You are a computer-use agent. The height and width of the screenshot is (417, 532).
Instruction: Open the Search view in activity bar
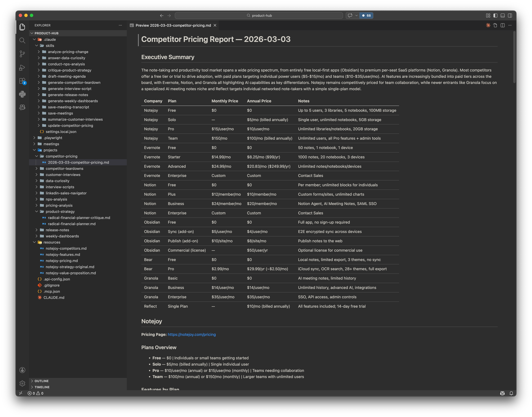22,40
